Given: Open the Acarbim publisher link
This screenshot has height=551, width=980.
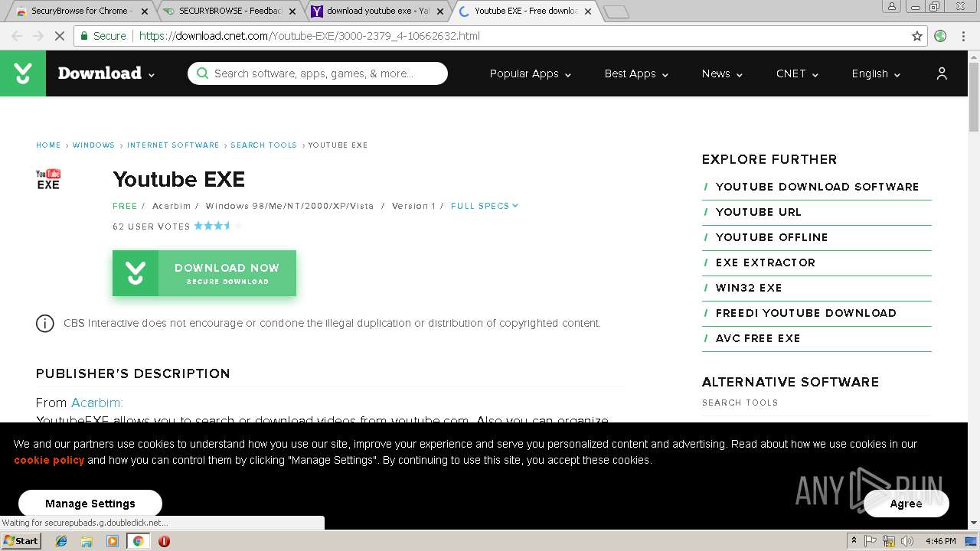Looking at the screenshot, I should (97, 403).
